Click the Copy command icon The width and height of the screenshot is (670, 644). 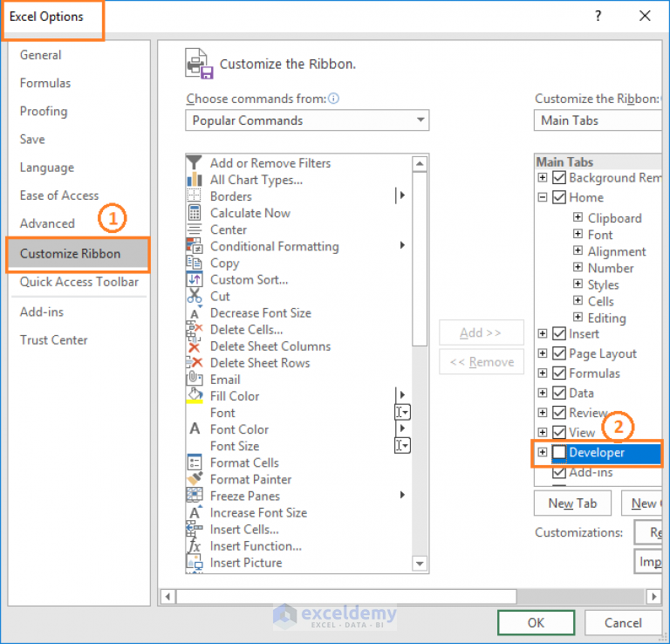click(x=194, y=263)
